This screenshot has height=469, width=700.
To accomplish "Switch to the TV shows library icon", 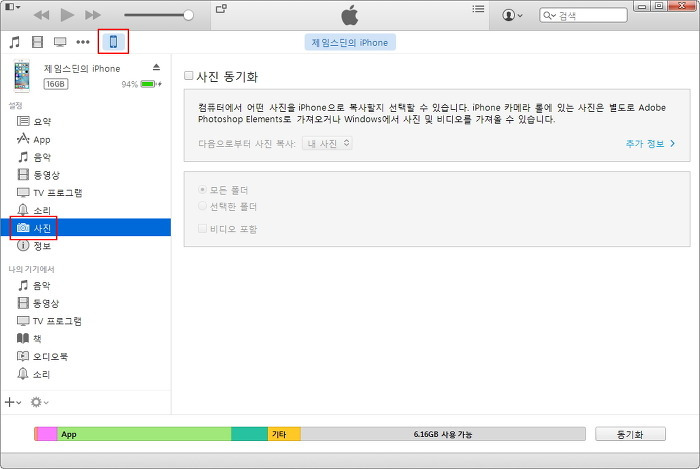I will pos(60,42).
